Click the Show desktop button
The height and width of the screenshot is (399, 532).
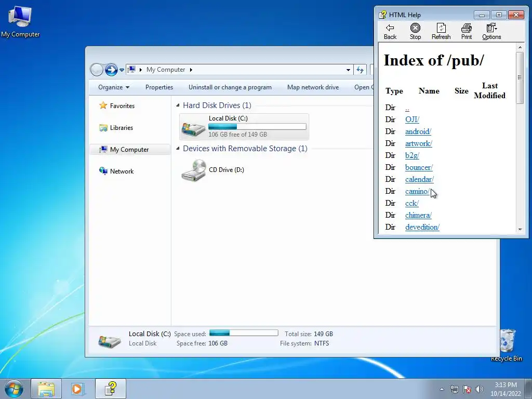pos(528,389)
